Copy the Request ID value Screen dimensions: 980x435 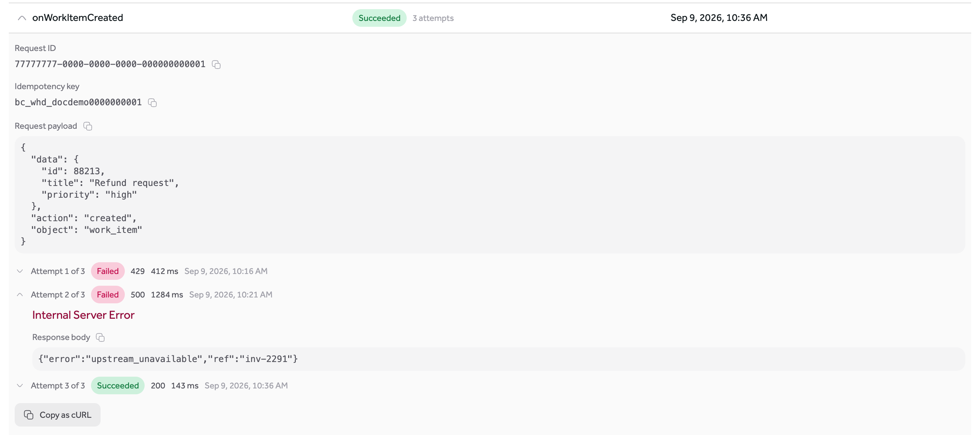coord(216,64)
